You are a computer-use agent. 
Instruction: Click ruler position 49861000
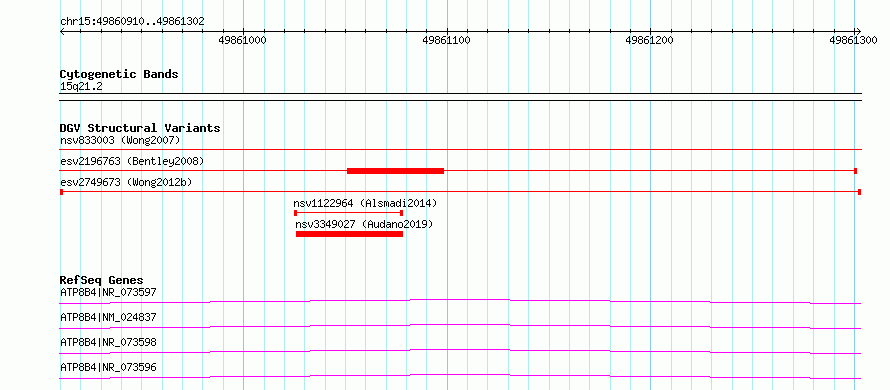(x=242, y=40)
